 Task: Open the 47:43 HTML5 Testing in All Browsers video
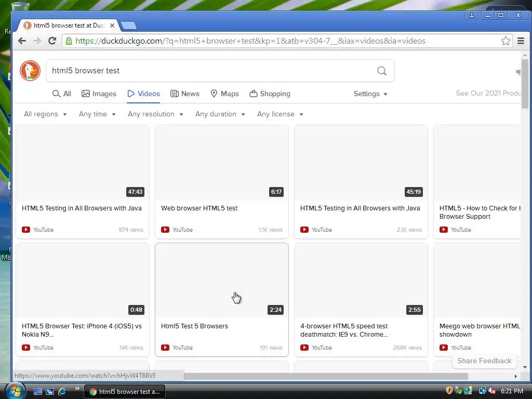pos(83,163)
